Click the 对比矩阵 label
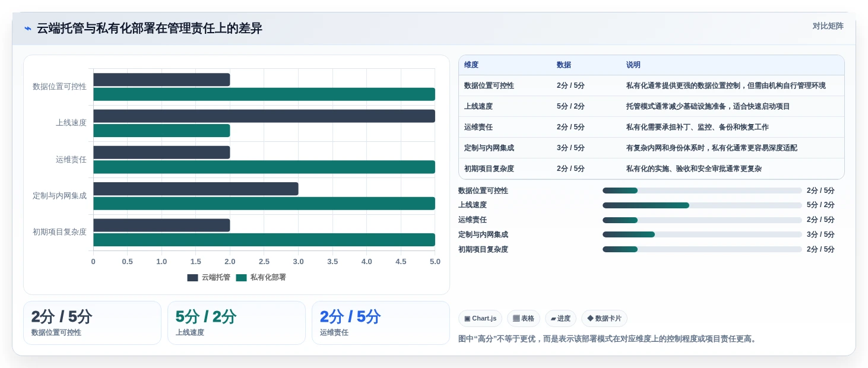The height and width of the screenshot is (368, 868). pos(828,26)
